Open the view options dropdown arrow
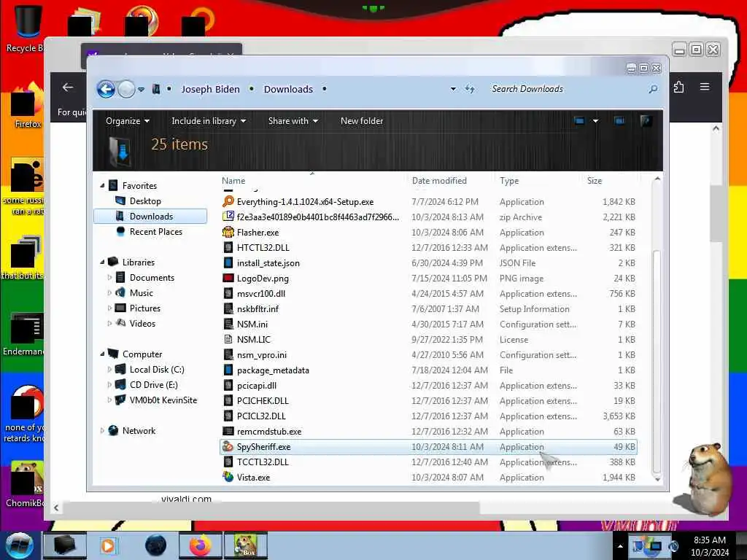 click(x=595, y=121)
